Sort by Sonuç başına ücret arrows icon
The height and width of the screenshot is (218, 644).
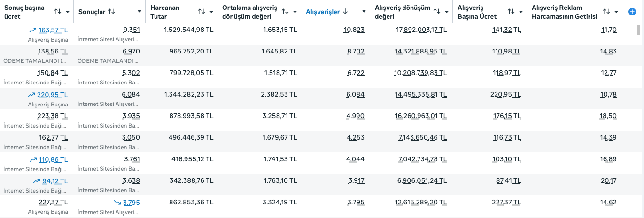point(58,11)
